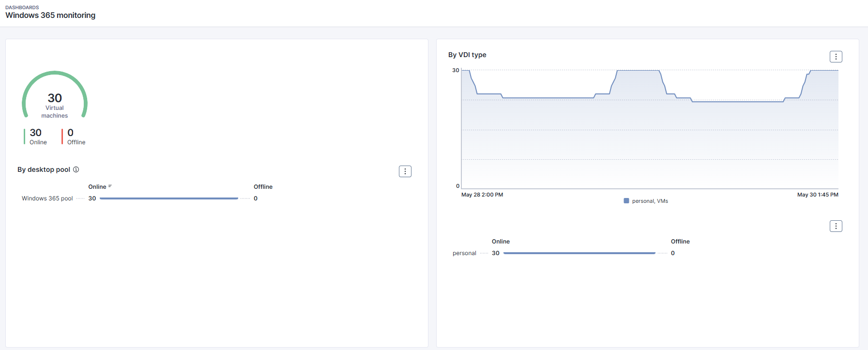Image resolution: width=868 pixels, height=350 pixels.
Task: Click the personal, VMs legend label
Action: tap(650, 201)
